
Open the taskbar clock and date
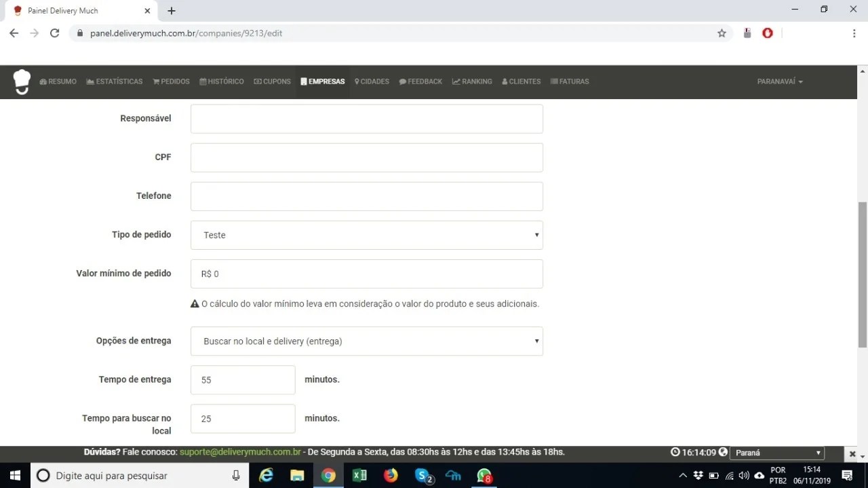(x=812, y=476)
